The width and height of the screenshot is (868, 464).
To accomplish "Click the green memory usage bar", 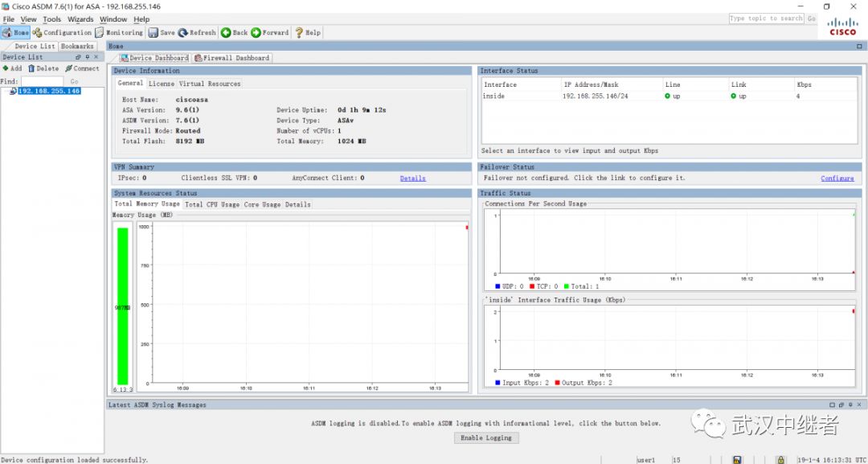I will coord(122,306).
